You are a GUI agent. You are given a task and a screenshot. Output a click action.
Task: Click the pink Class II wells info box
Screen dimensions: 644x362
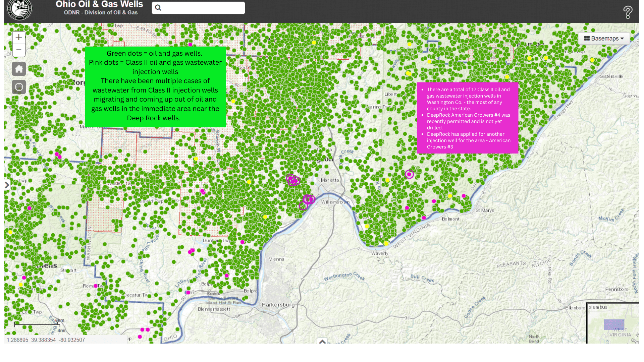[467, 118]
